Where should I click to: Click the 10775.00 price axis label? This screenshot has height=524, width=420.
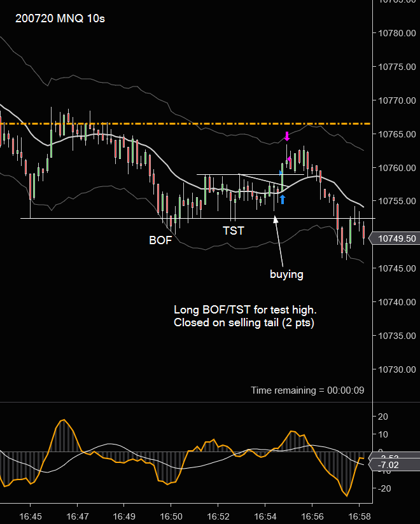coord(396,67)
